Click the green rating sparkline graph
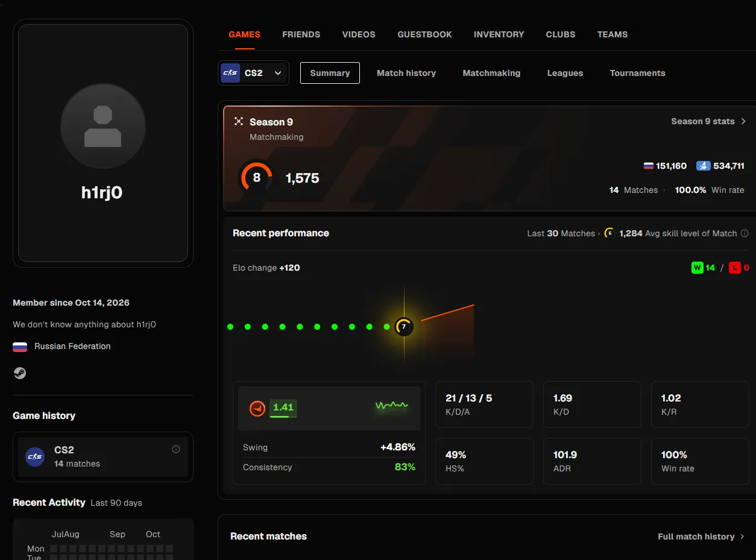 (392, 406)
